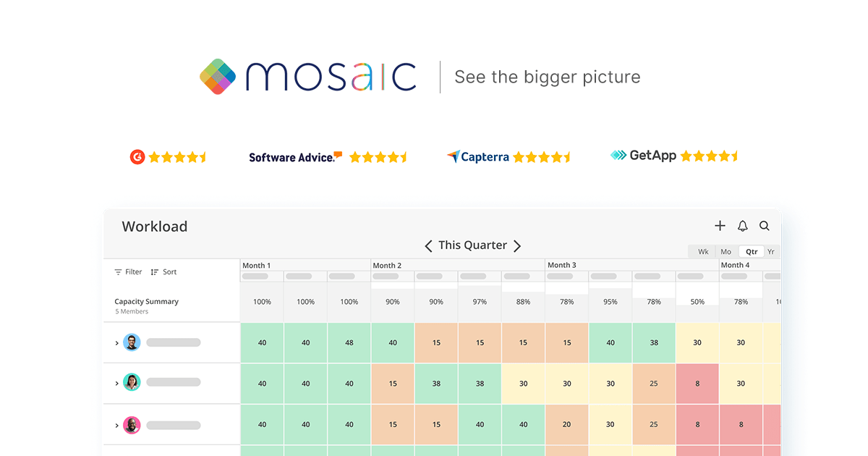The width and height of the screenshot is (868, 456).
Task: Toggle the Mo timeframe view
Action: (x=726, y=251)
